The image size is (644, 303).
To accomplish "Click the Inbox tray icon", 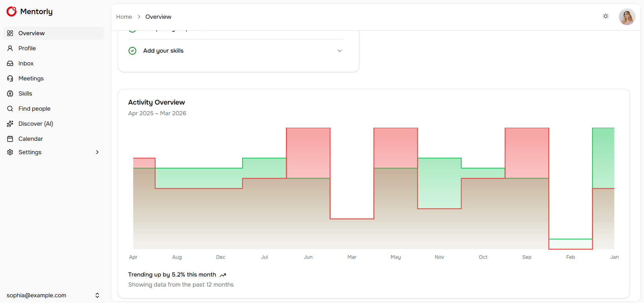I will [x=10, y=63].
